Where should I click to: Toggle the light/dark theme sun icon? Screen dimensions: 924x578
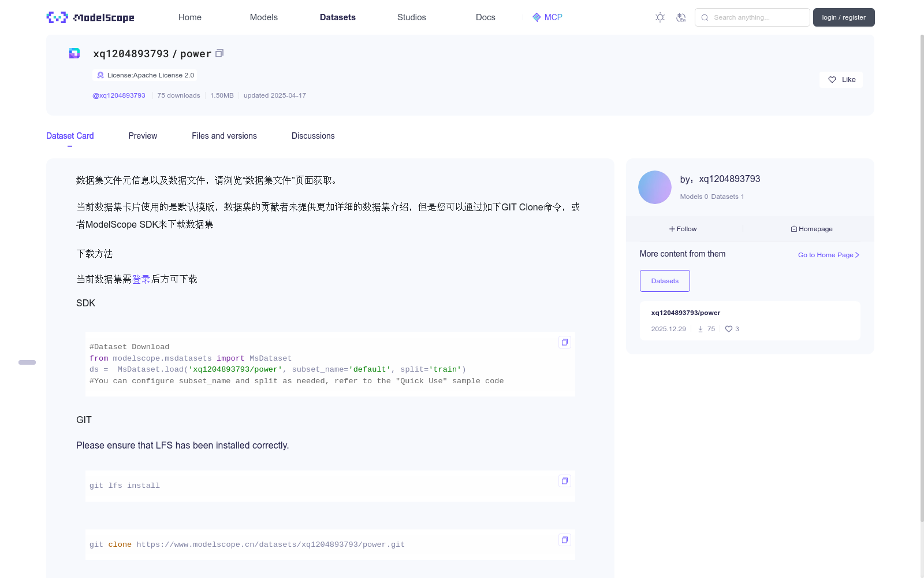pos(660,17)
